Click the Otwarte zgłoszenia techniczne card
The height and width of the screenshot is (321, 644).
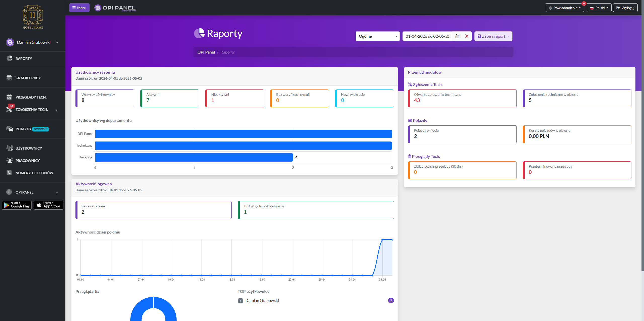coord(462,98)
